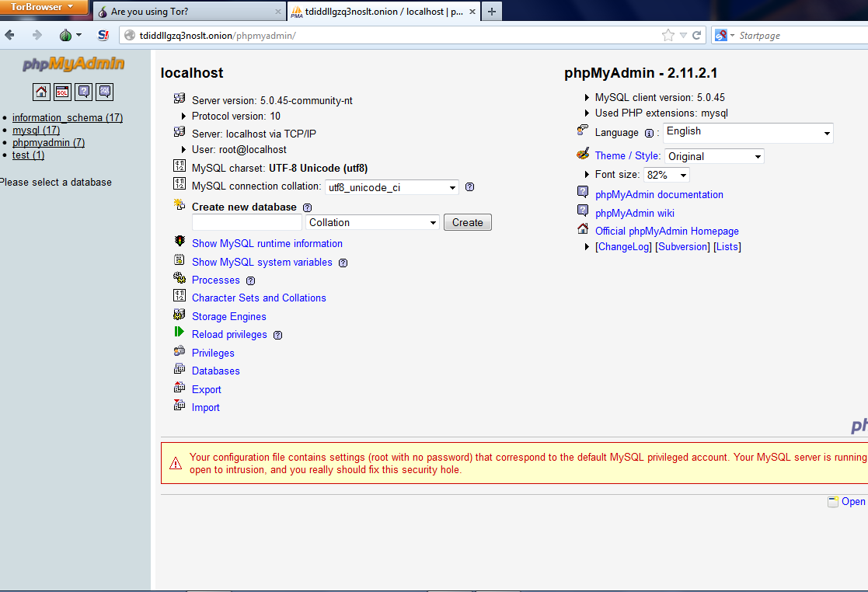Open help icon beside Processes
This screenshot has width=868, height=592.
click(251, 280)
